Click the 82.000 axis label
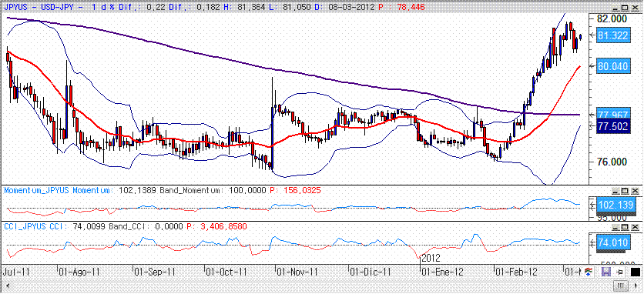The height and width of the screenshot is (294, 644). point(612,19)
